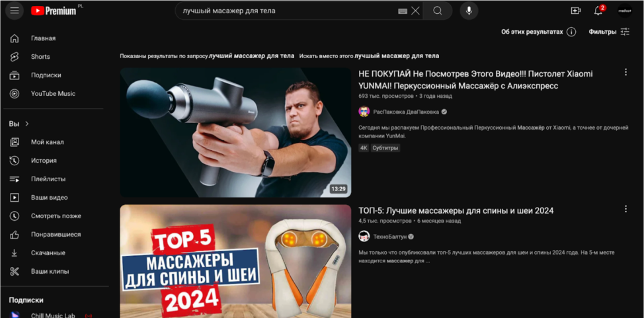Click the Xiaomi video description text
The width and height of the screenshot is (644, 318).
point(493,132)
